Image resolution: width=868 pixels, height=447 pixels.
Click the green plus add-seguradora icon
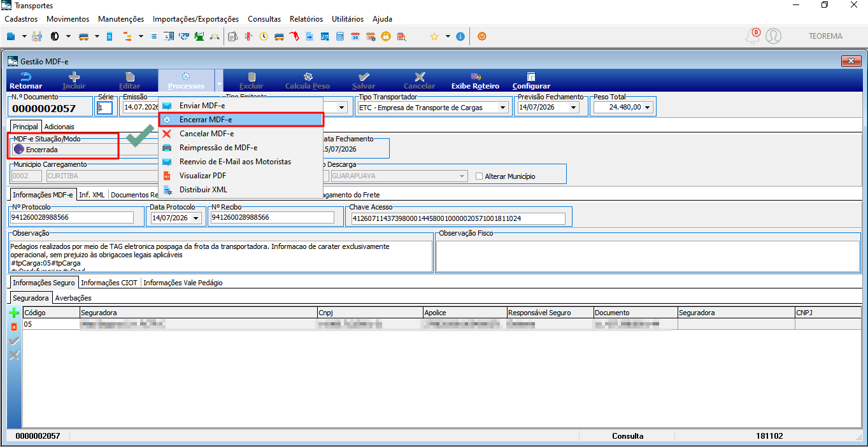click(14, 313)
